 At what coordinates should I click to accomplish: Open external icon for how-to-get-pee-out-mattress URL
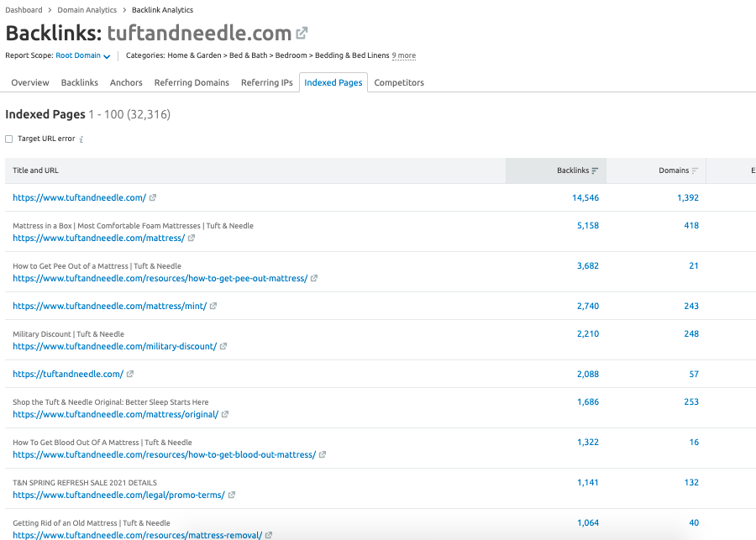[314, 279]
